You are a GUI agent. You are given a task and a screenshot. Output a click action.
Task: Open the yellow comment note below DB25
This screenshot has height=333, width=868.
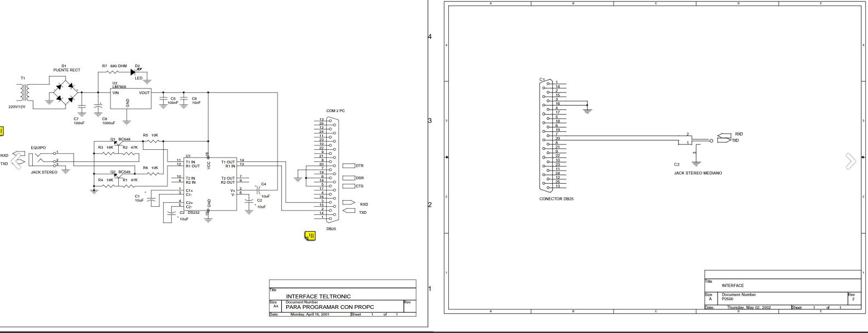(x=310, y=236)
